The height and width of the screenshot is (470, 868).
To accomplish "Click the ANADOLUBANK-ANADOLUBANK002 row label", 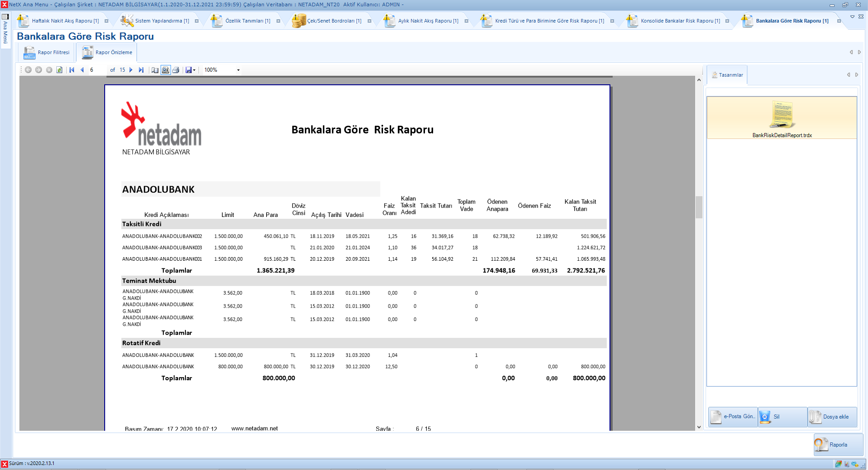I will pyautogui.click(x=162, y=236).
